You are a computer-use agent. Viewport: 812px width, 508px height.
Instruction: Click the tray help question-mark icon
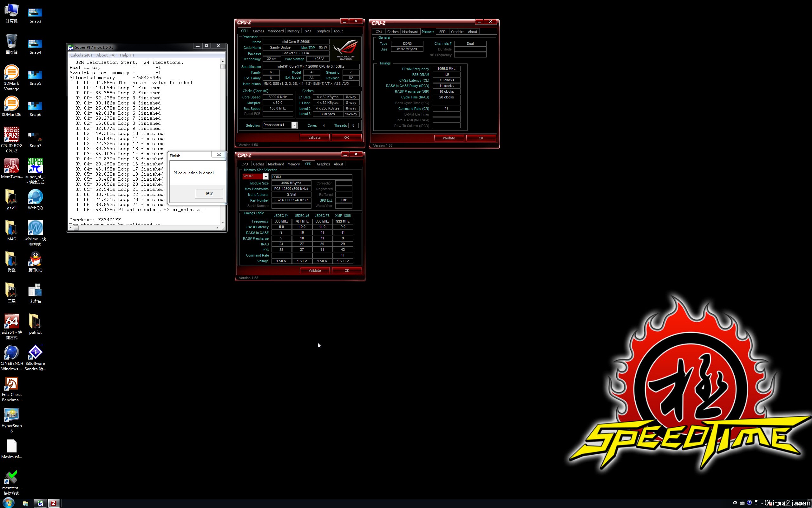(749, 503)
